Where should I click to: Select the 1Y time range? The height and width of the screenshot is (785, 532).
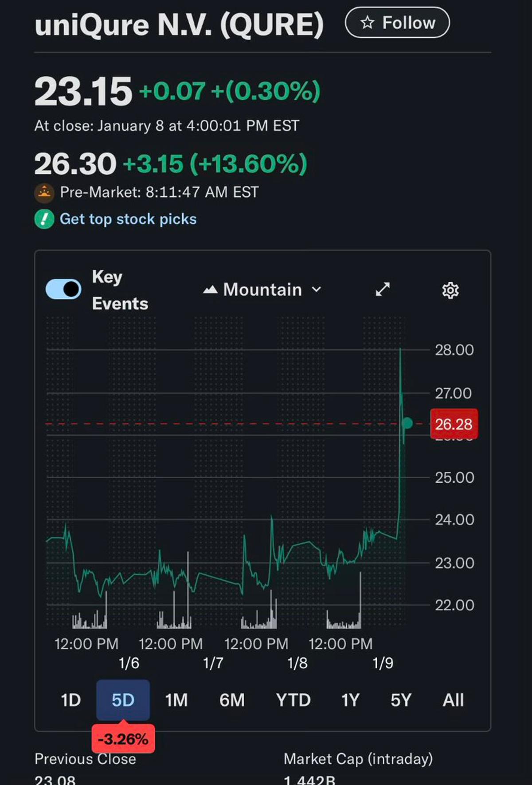350,700
